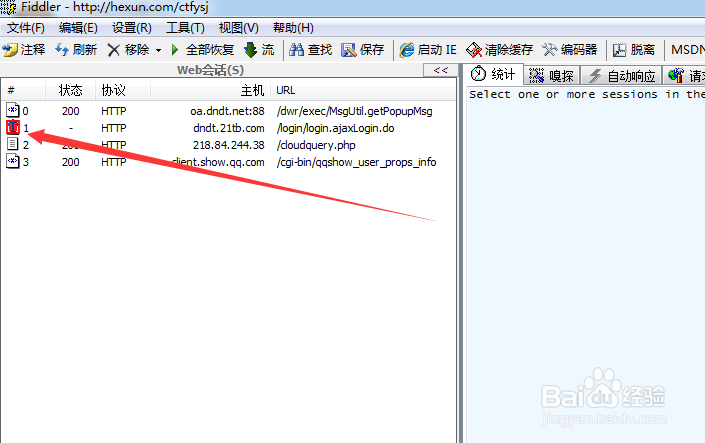Click the Fiddler title bar app icon
Image resolution: width=705 pixels, height=443 pixels.
(x=8, y=7)
